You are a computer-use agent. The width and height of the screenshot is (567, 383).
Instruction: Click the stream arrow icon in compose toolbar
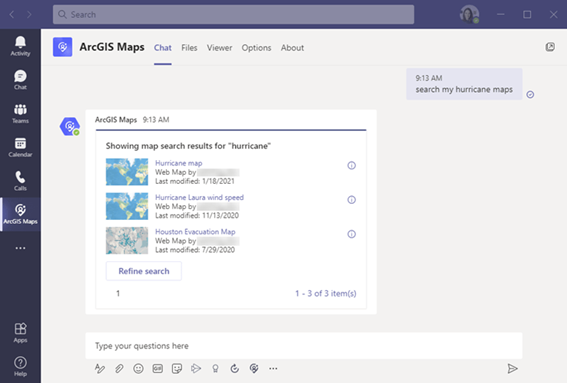pos(196,369)
